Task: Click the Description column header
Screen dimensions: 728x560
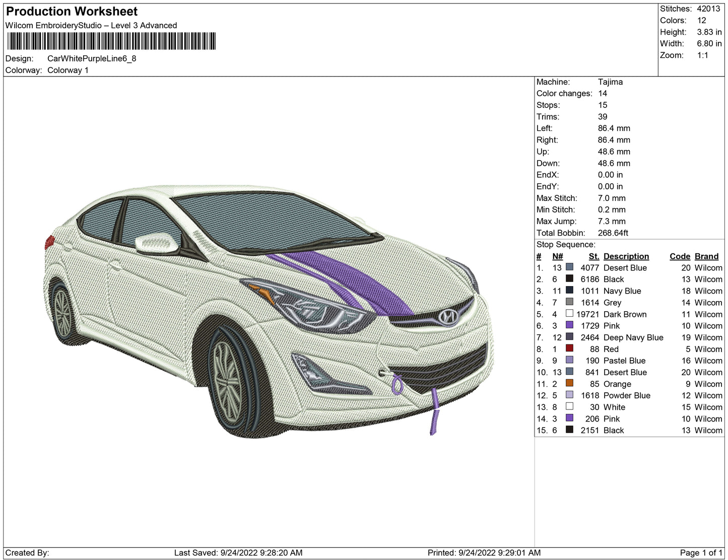Action: 626,256
